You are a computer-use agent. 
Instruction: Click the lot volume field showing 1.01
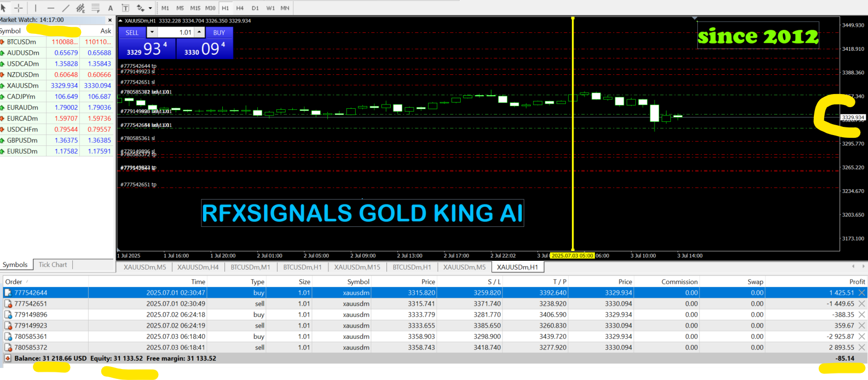point(176,32)
